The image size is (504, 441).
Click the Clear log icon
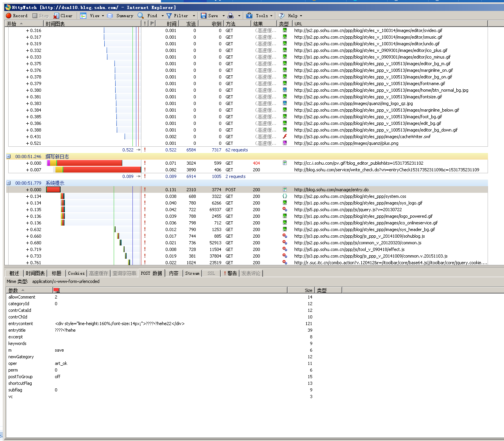(56, 16)
